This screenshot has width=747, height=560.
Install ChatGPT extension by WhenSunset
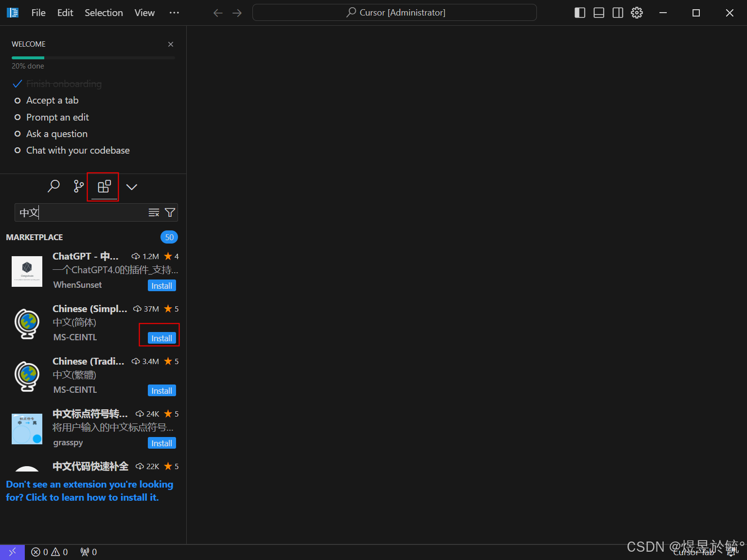click(162, 286)
